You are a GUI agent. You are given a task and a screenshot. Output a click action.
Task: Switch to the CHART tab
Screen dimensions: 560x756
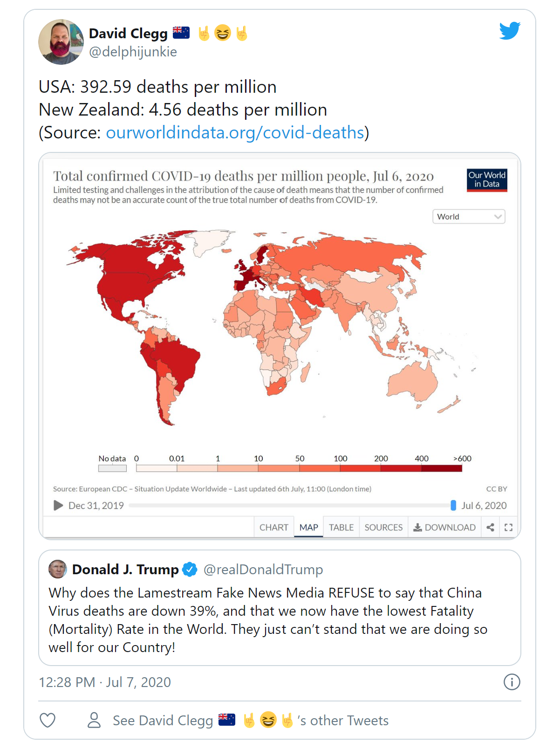click(274, 527)
